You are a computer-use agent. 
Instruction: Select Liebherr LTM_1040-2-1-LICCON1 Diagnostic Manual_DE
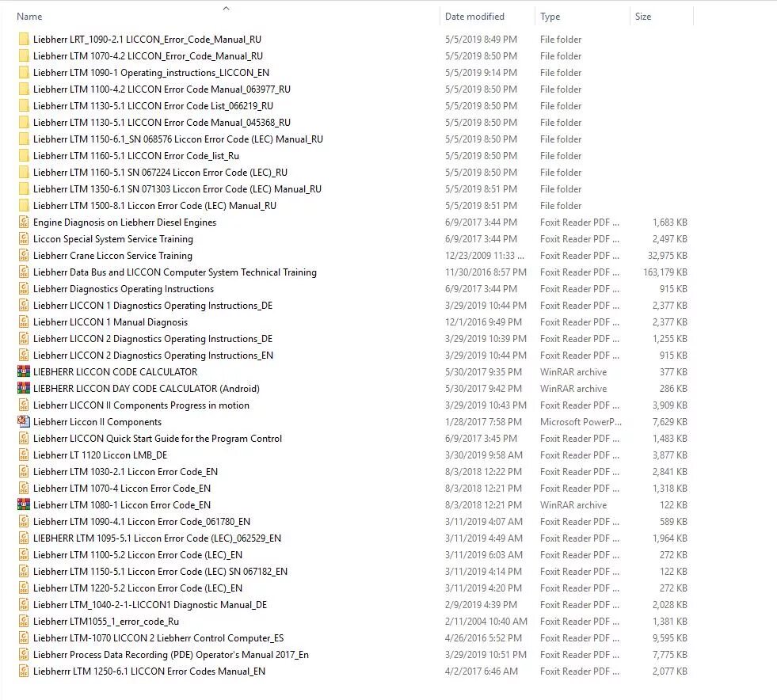click(150, 604)
